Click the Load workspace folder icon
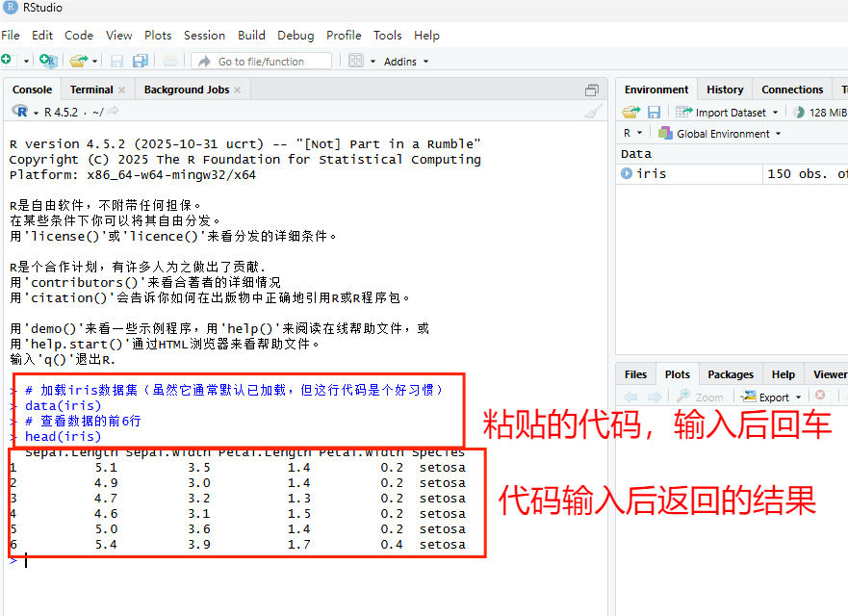This screenshot has height=616, width=848. 631,112
